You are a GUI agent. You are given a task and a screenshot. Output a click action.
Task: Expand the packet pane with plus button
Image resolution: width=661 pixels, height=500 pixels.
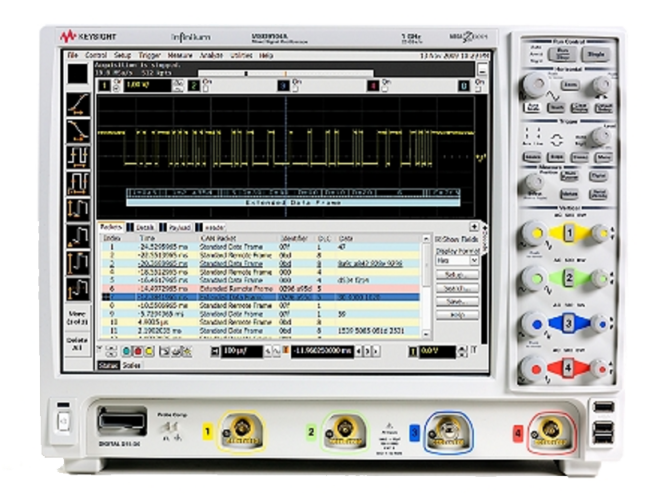coord(473,227)
